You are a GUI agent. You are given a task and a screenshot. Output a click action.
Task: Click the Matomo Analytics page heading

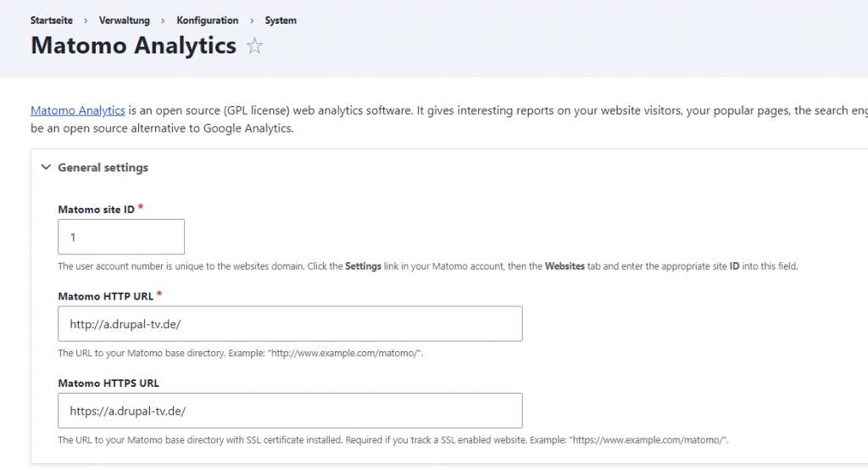133,45
